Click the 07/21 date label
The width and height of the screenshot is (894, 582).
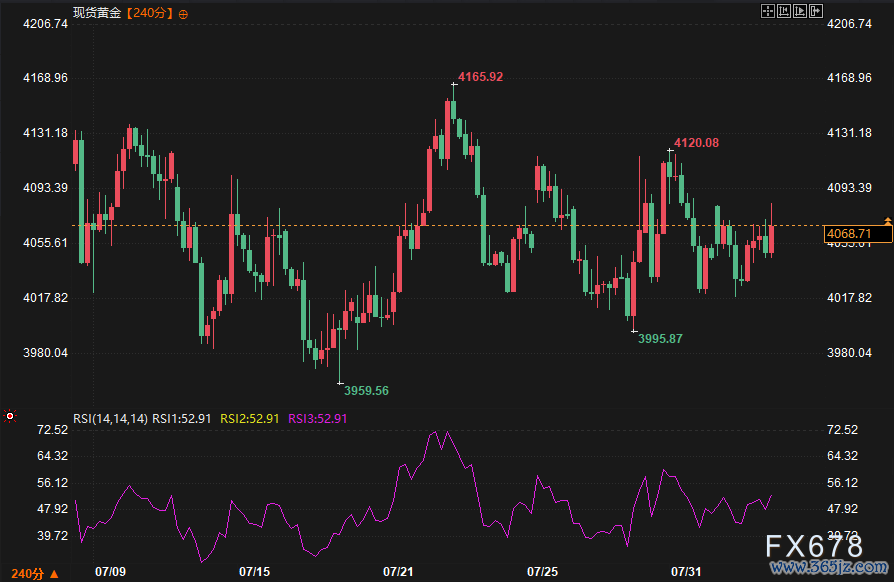click(x=398, y=572)
